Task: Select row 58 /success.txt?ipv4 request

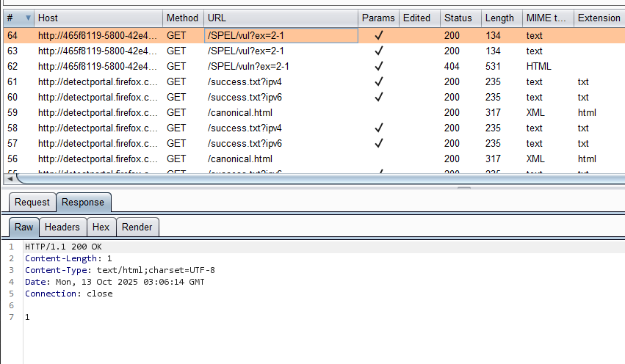Action: (314, 128)
